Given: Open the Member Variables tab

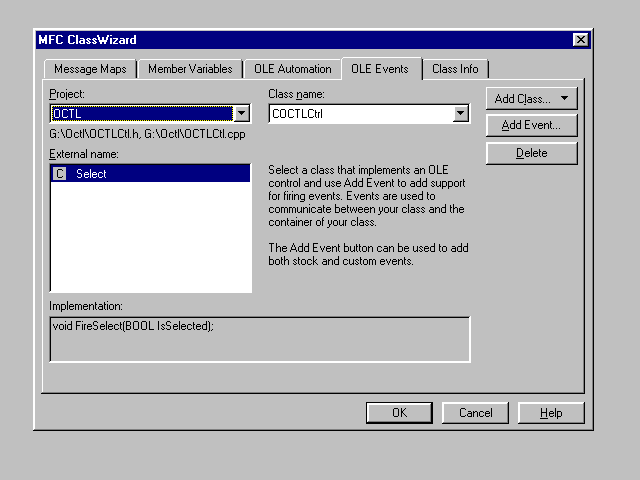Looking at the screenshot, I should pyautogui.click(x=190, y=69).
